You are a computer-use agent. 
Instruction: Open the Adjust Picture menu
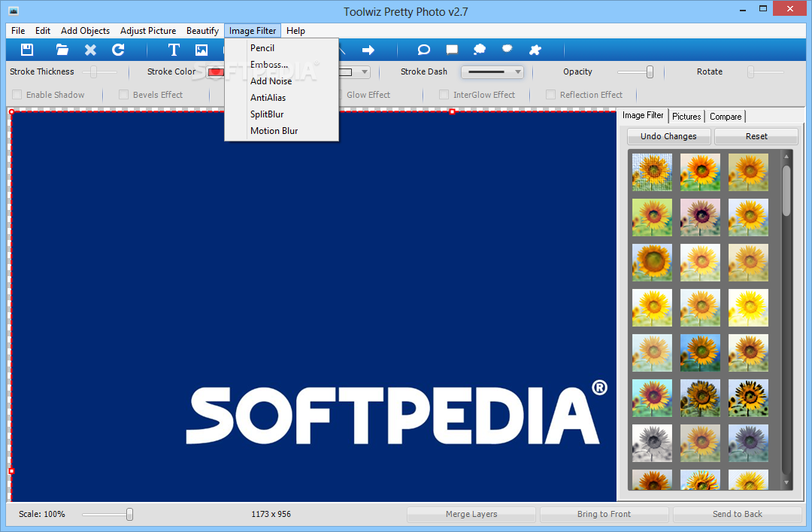(x=148, y=31)
